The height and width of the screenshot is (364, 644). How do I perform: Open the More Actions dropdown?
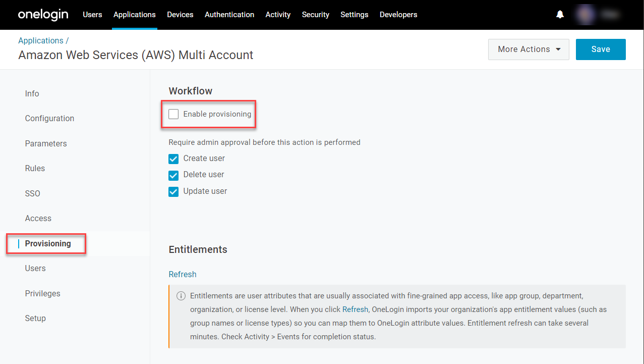point(529,49)
